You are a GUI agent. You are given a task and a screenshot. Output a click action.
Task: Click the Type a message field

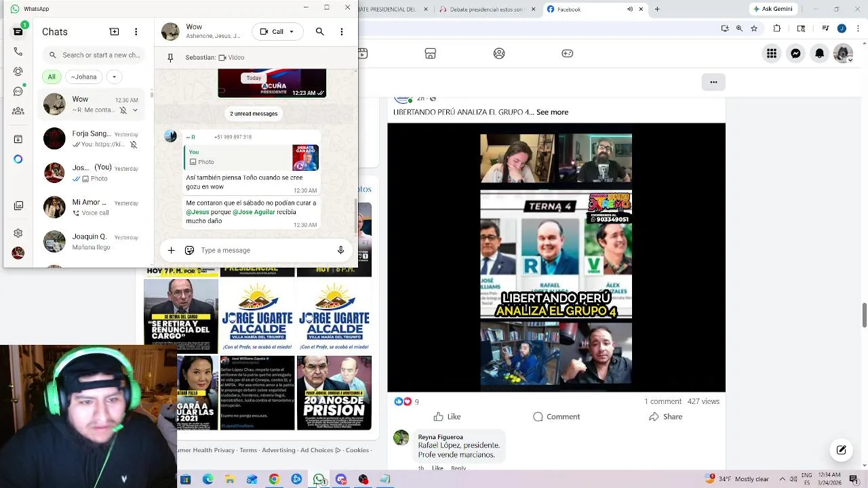(x=264, y=250)
